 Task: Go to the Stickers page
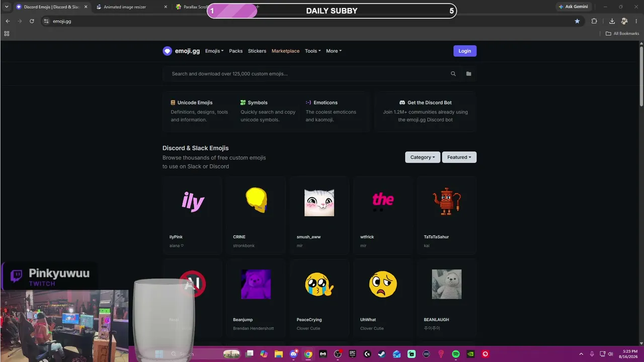point(257,51)
